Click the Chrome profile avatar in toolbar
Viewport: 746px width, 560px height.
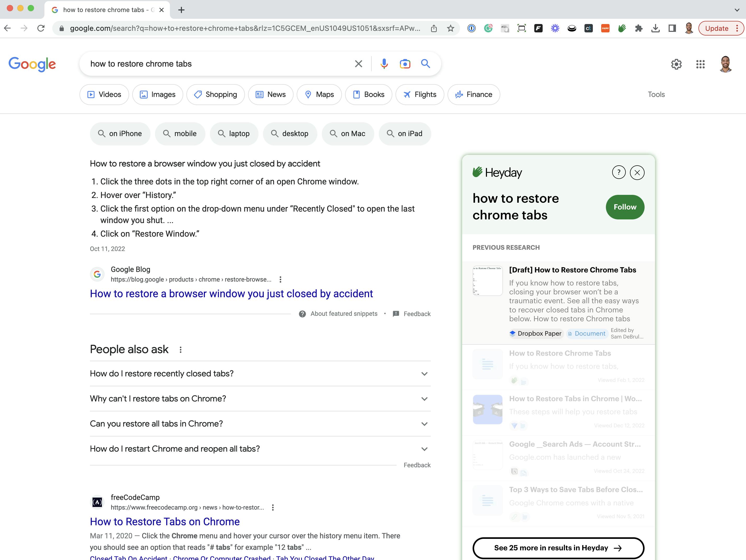click(689, 28)
